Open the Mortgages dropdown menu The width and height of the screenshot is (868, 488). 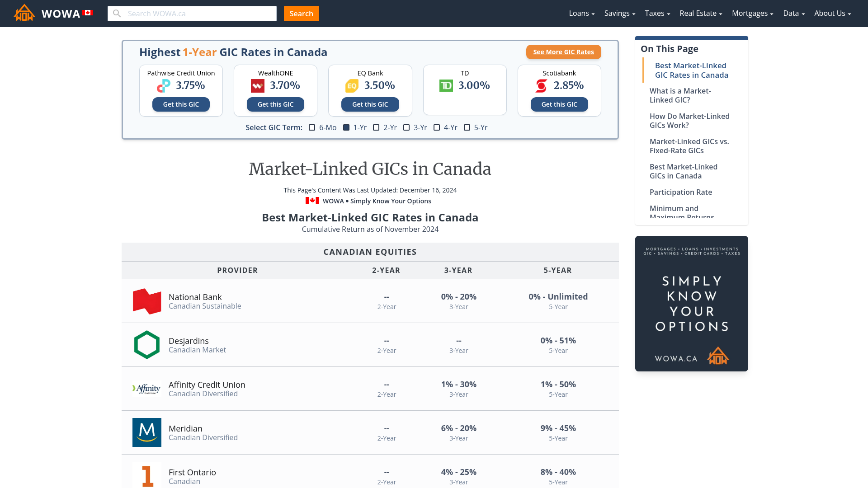point(753,14)
